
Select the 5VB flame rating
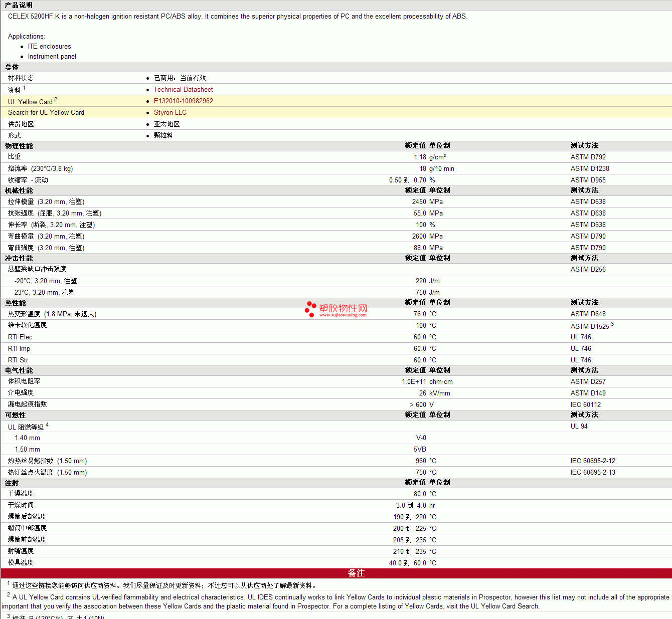420,449
